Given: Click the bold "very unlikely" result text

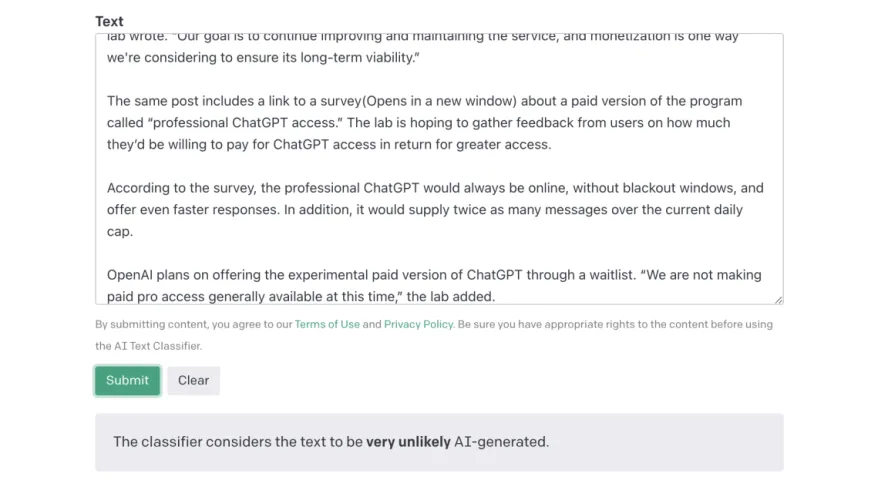Looking at the screenshot, I should 408,441.
